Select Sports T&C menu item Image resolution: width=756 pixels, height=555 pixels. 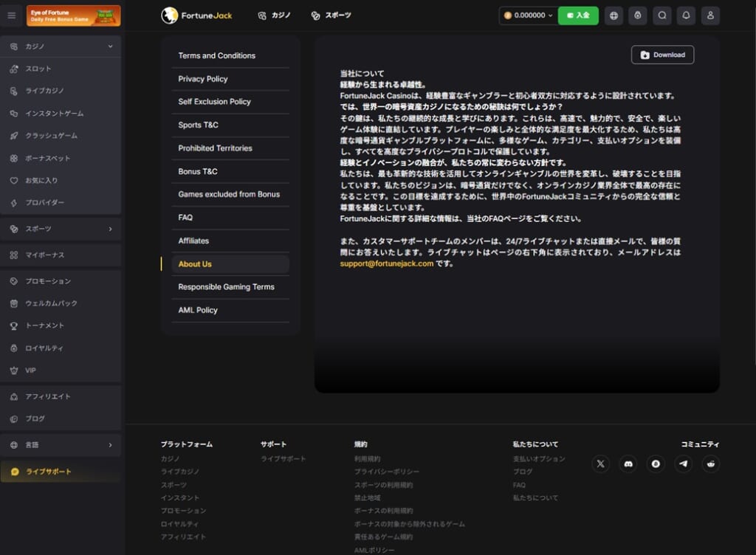230,125
